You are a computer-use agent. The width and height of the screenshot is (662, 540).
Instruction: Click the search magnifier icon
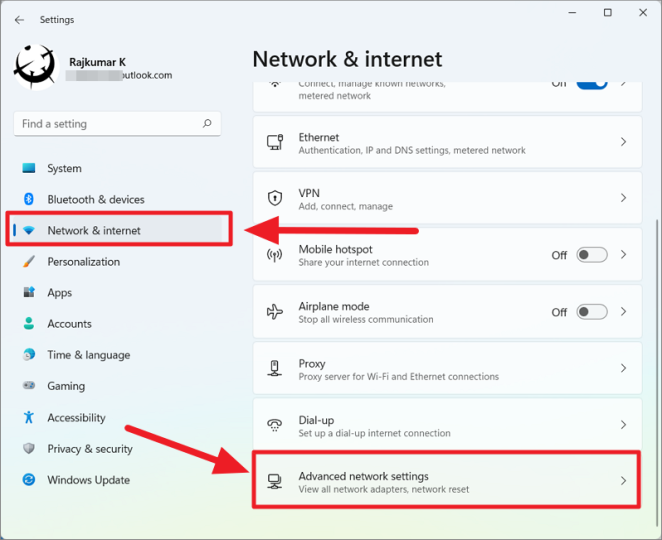click(207, 123)
